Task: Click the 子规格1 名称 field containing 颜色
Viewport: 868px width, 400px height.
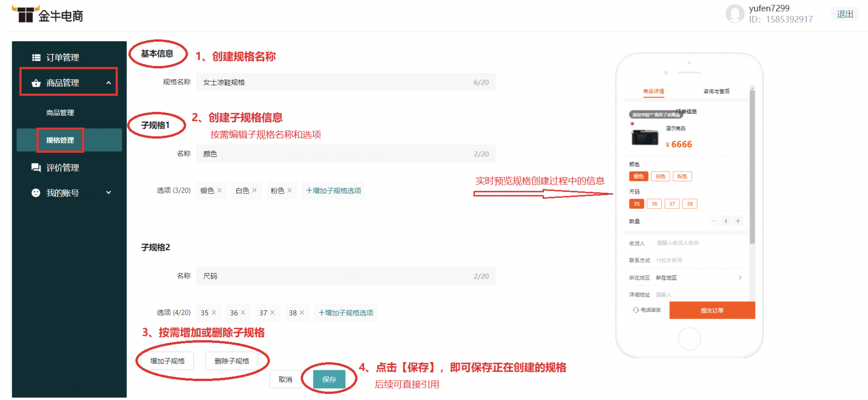Action: 346,154
